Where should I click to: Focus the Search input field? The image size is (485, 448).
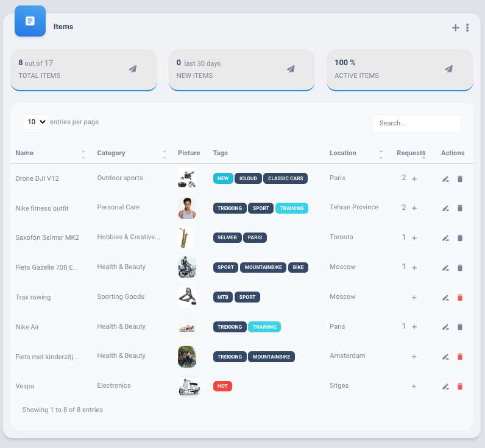(x=417, y=123)
